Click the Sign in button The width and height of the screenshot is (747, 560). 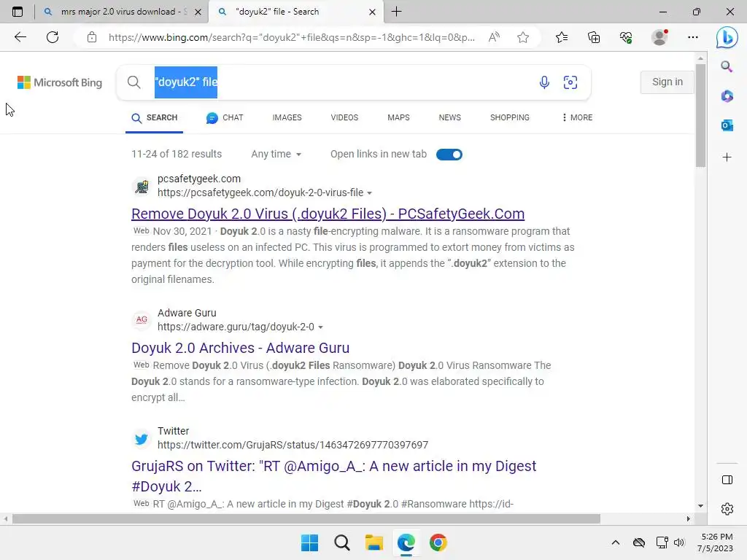[667, 82]
